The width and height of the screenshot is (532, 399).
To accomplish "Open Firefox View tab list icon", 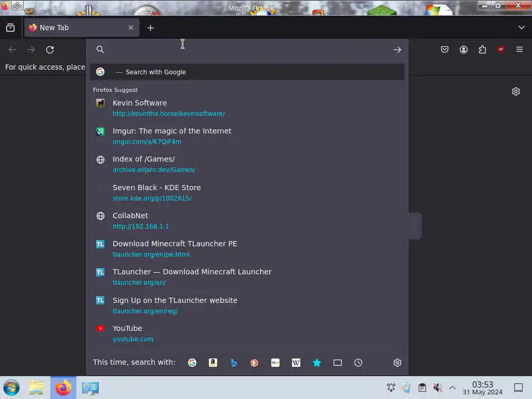I will pos(10,28).
